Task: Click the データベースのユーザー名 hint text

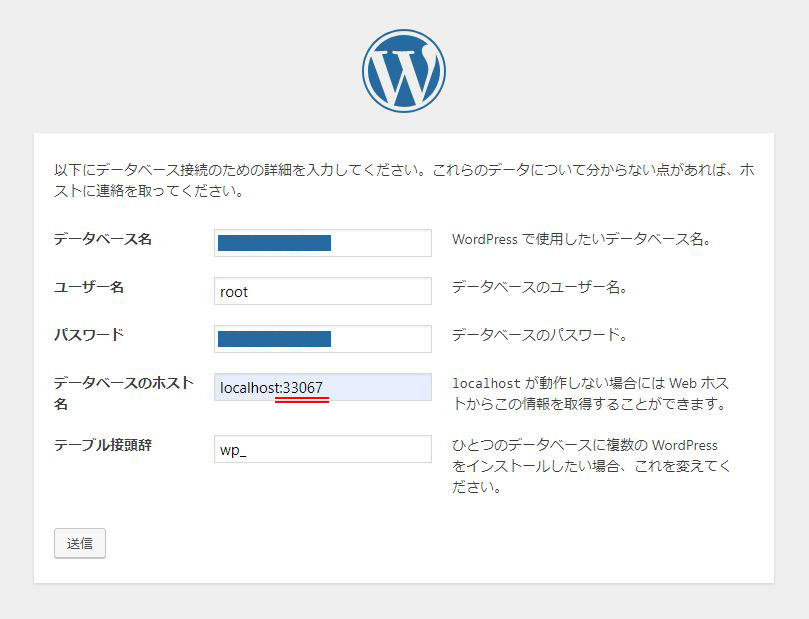Action: click(x=539, y=287)
